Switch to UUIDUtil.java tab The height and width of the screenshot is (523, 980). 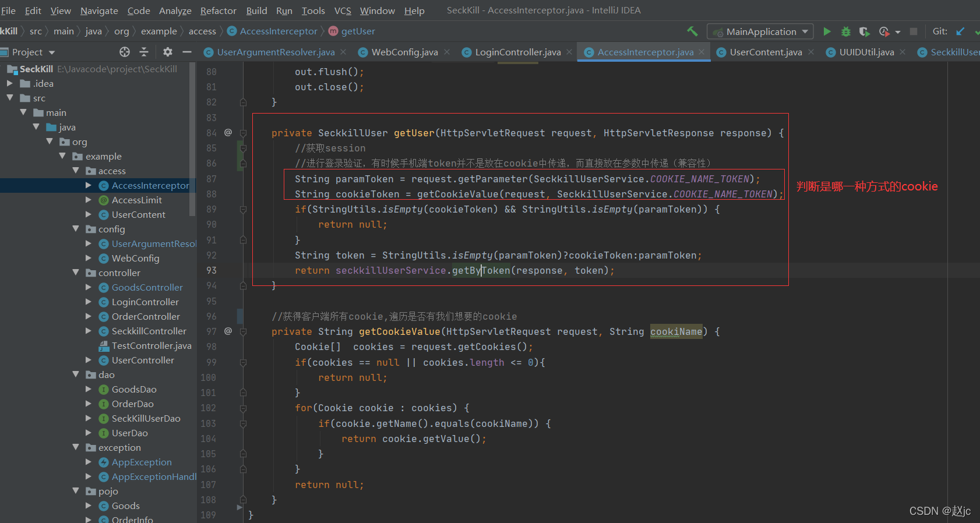click(x=866, y=52)
